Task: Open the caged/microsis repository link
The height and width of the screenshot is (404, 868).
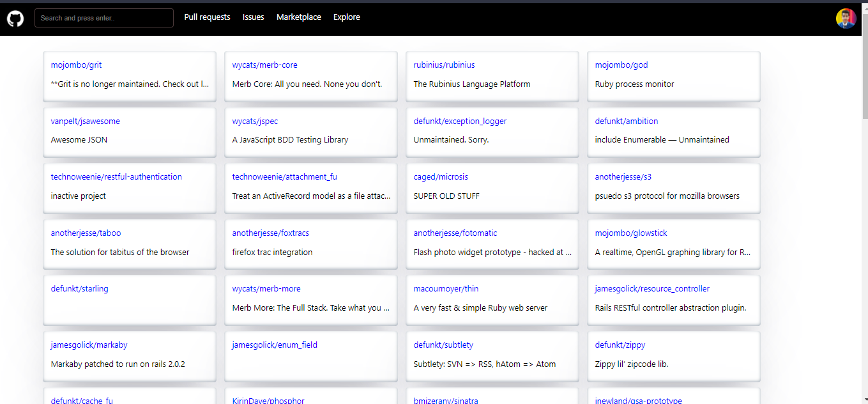Action: [x=441, y=177]
